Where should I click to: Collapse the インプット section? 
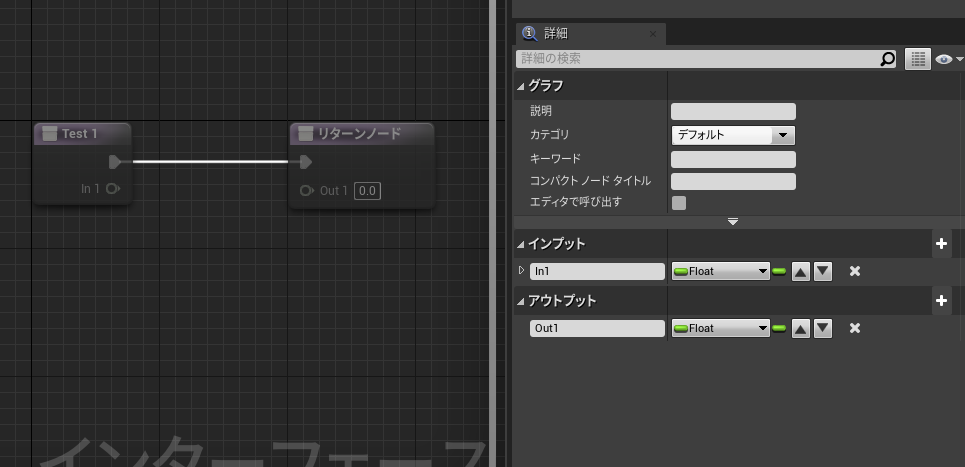521,245
